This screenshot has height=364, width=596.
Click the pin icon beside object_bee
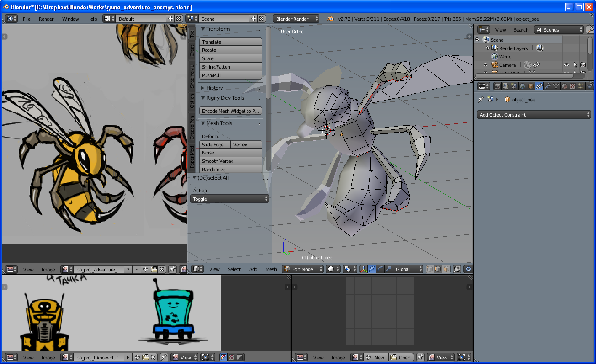point(481,100)
